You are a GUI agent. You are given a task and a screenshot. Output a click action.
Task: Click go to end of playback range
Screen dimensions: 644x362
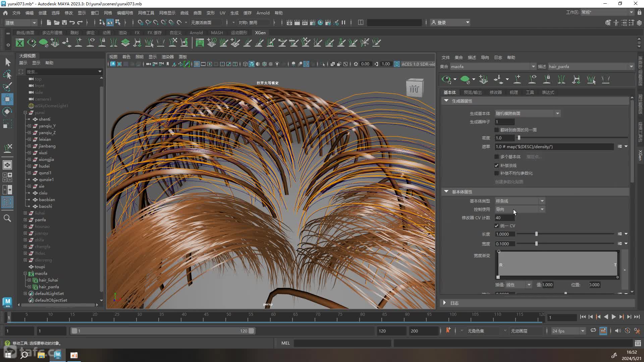click(x=637, y=317)
